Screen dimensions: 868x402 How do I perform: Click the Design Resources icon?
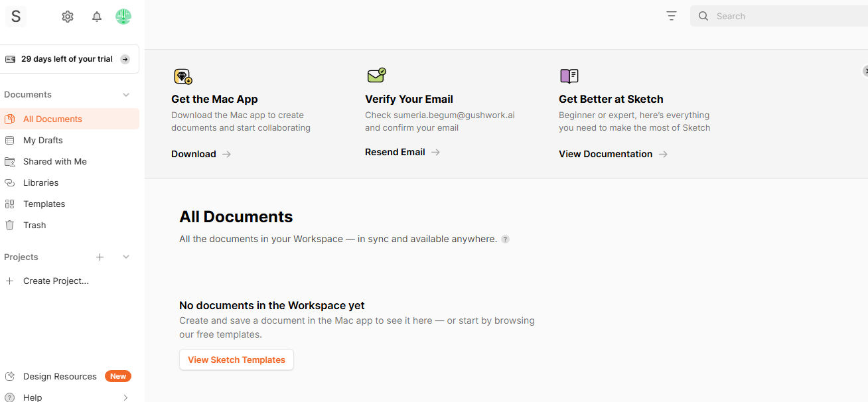(9, 377)
